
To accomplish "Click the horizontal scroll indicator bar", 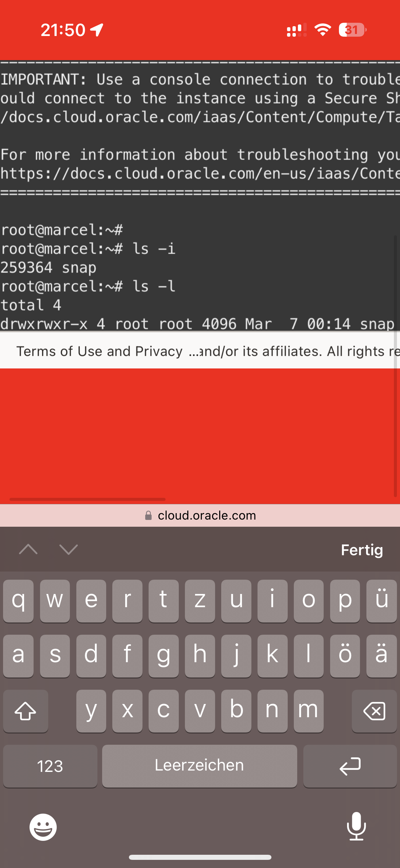I will pos(88,499).
